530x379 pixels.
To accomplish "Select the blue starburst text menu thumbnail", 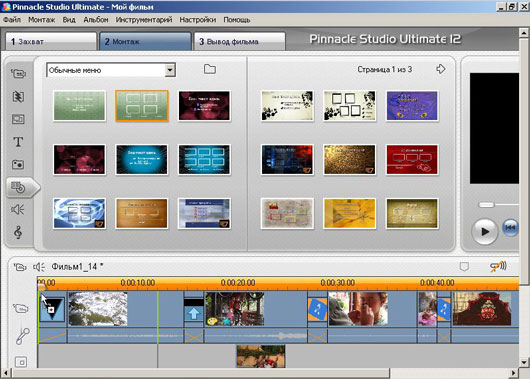I will click(x=142, y=160).
